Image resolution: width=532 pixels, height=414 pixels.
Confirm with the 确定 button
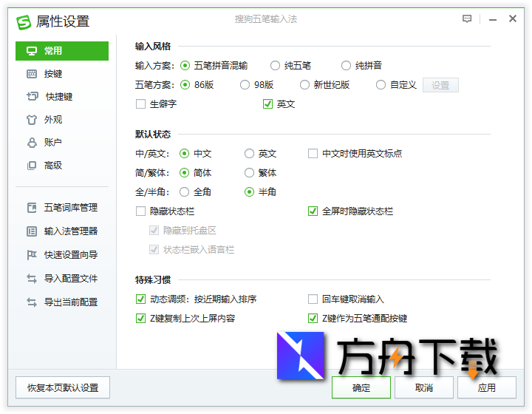361,387
